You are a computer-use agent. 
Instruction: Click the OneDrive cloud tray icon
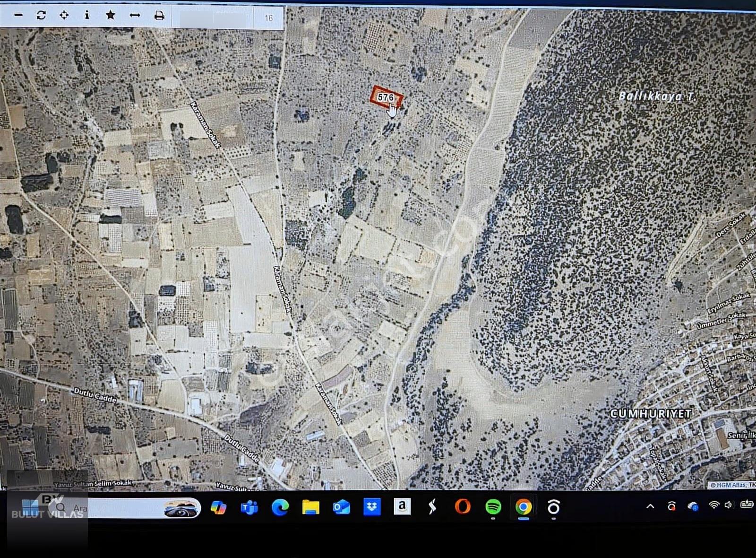click(693, 506)
